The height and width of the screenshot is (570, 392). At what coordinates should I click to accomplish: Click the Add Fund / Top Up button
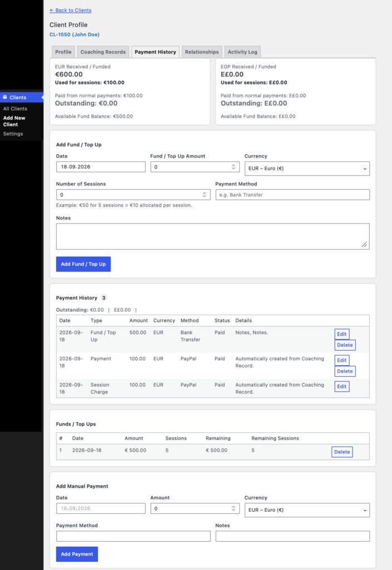click(x=83, y=264)
